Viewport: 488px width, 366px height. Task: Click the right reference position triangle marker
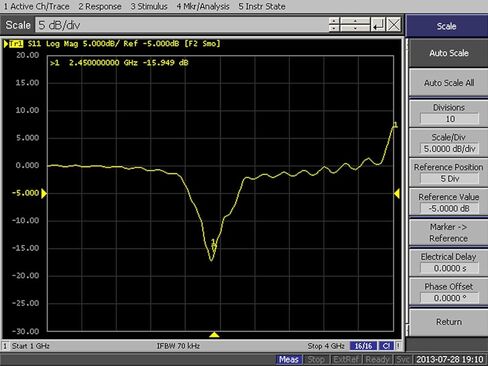[397, 193]
